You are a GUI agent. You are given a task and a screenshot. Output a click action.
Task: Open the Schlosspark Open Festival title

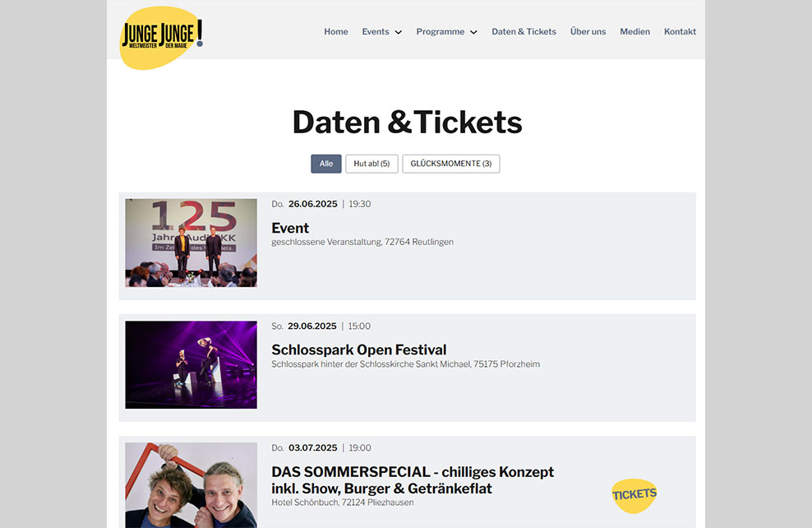(x=359, y=350)
